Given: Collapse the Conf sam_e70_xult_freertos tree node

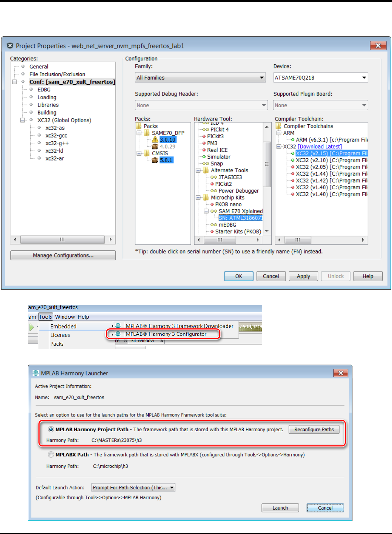Looking at the screenshot, I should [x=14, y=82].
